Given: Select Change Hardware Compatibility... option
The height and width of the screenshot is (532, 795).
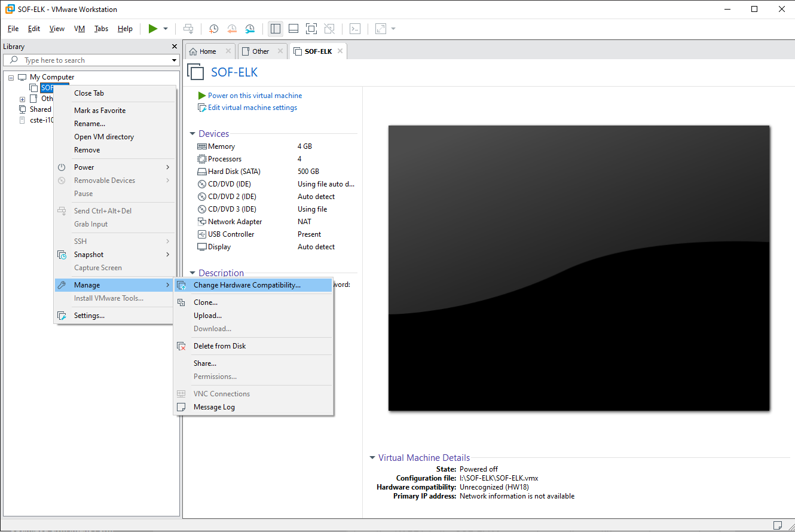Looking at the screenshot, I should [x=253, y=285].
